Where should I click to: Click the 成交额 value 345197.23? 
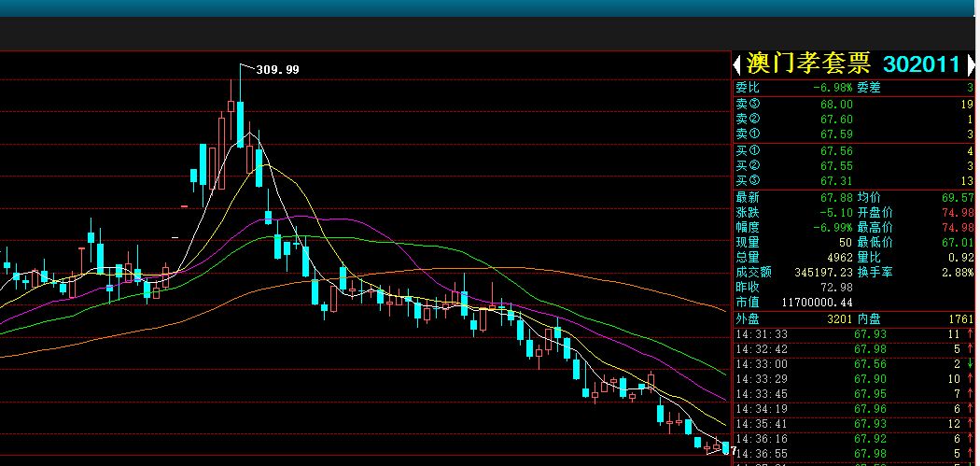click(x=824, y=273)
